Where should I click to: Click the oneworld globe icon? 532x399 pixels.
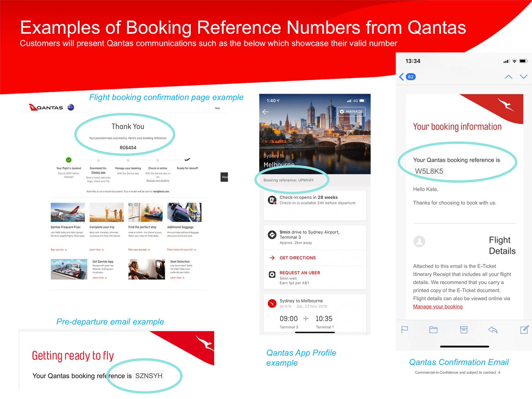[71, 107]
